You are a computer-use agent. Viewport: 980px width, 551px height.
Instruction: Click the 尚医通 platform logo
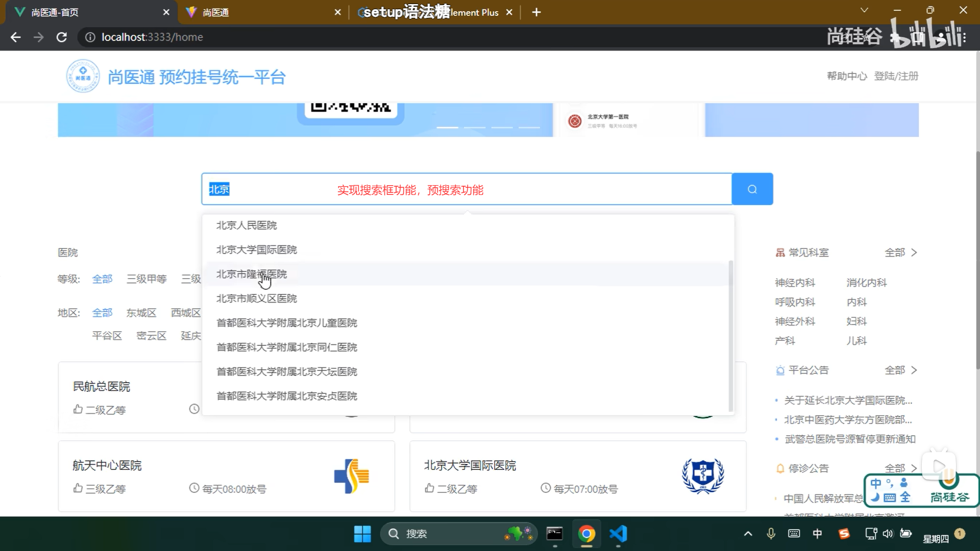[x=83, y=76]
